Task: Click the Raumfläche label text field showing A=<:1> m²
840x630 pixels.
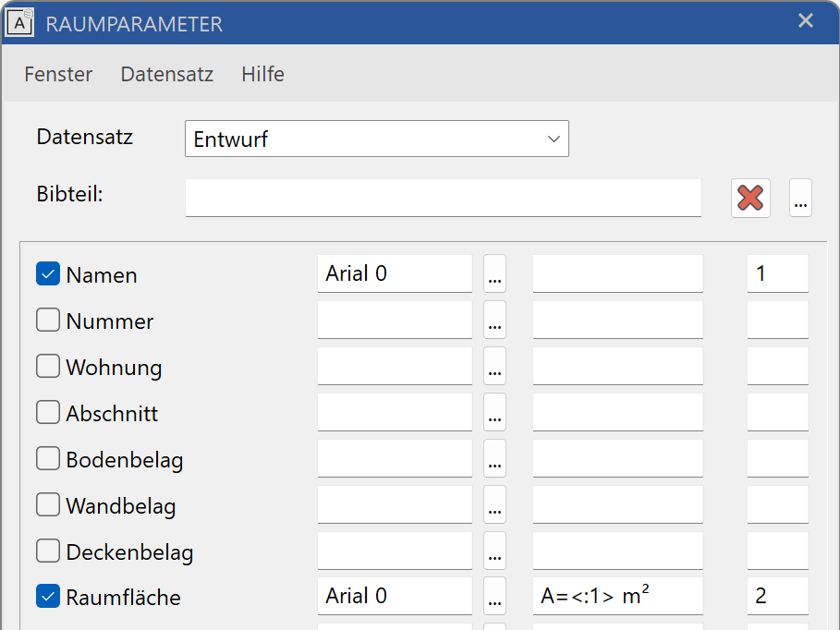Action: [x=617, y=596]
